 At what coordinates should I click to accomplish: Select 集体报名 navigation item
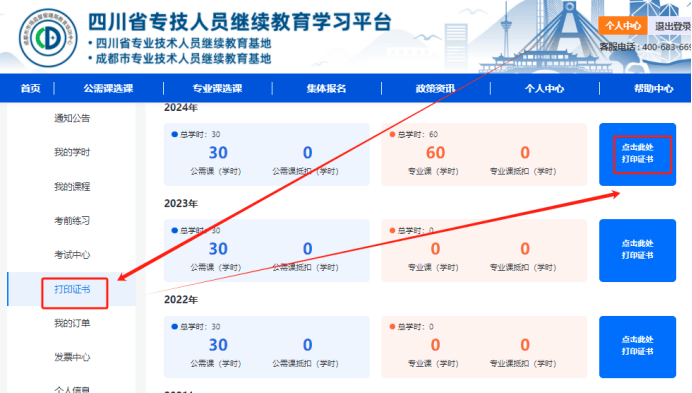coord(327,88)
